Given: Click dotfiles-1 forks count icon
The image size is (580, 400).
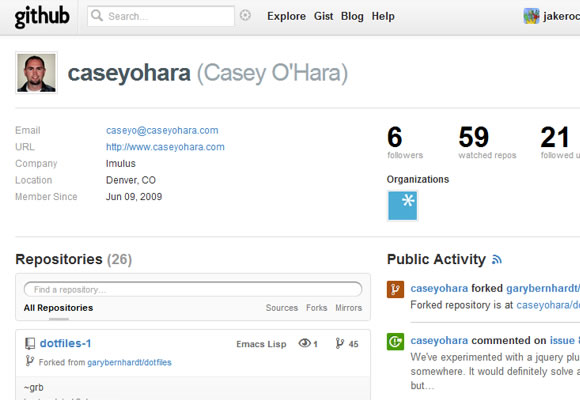Looking at the screenshot, I should tap(340, 343).
